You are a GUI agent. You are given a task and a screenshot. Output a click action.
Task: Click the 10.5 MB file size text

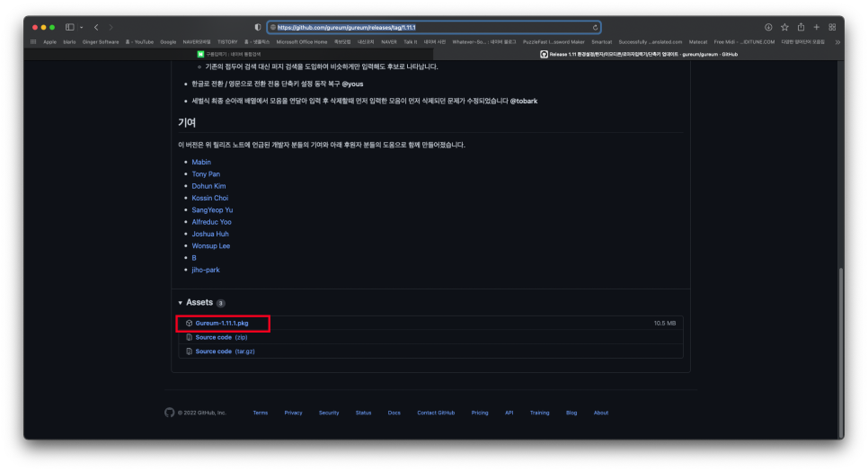[664, 324]
